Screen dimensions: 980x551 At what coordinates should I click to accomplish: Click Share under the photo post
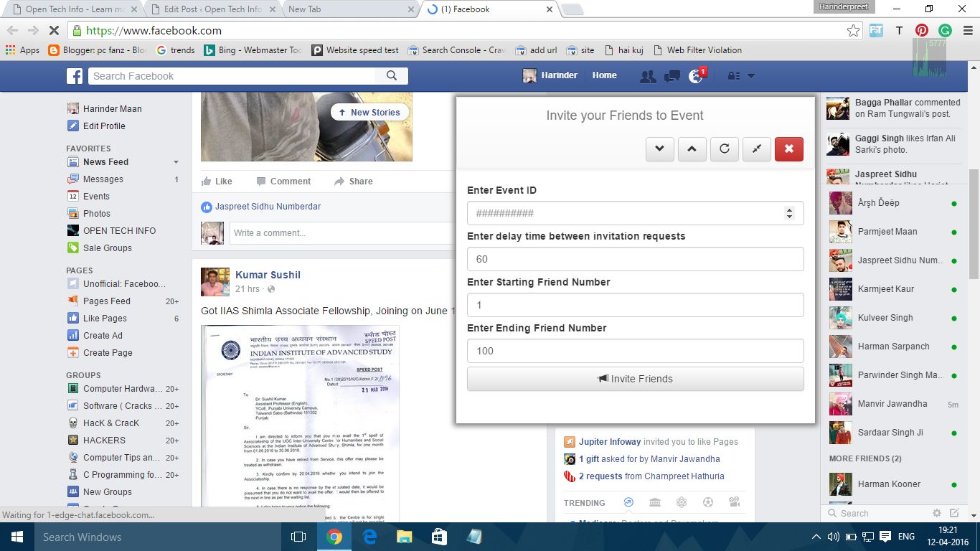click(x=354, y=182)
